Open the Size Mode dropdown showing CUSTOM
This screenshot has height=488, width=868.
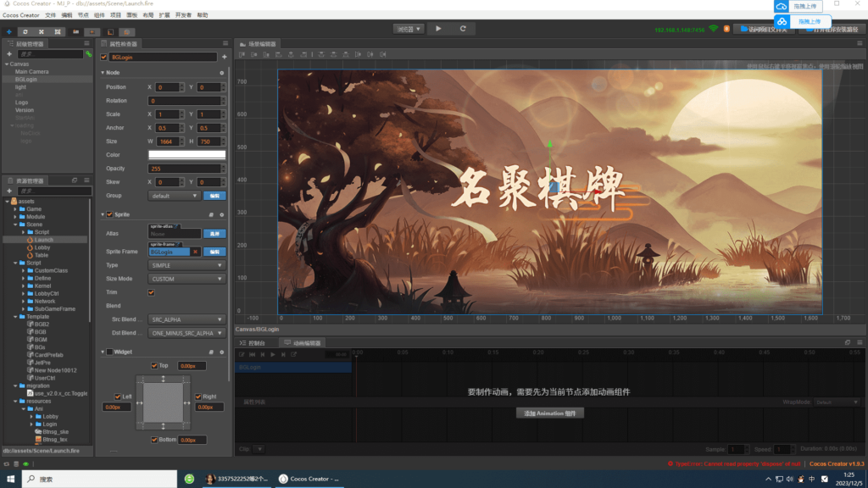point(186,279)
